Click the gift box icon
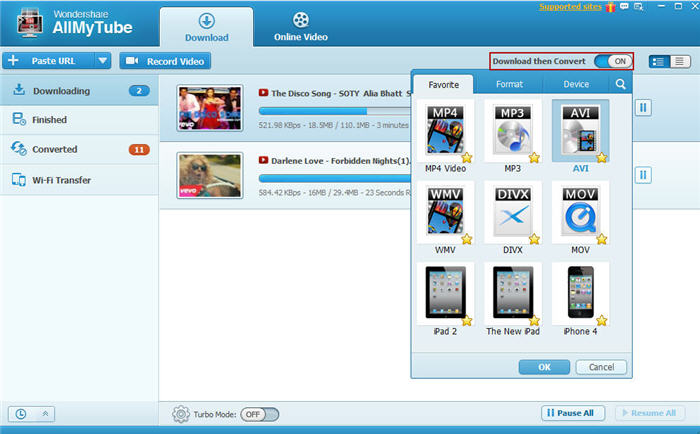This screenshot has width=700, height=434. (611, 7)
